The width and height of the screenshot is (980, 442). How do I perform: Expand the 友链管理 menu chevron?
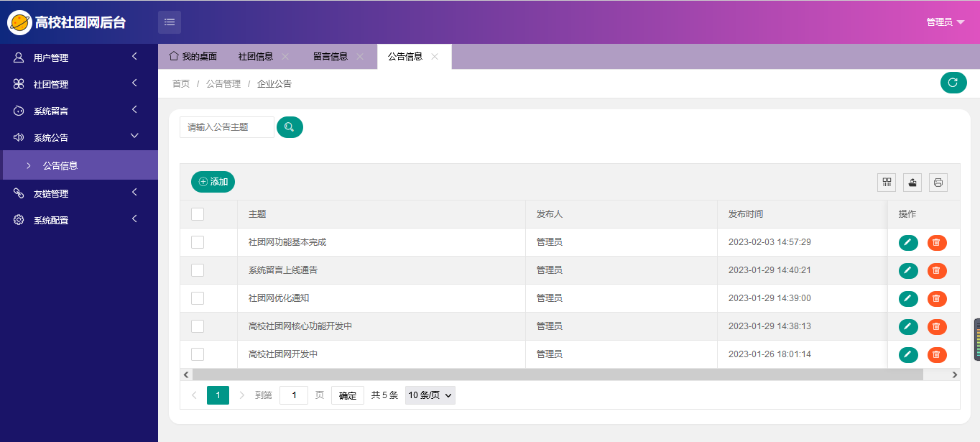(134, 193)
